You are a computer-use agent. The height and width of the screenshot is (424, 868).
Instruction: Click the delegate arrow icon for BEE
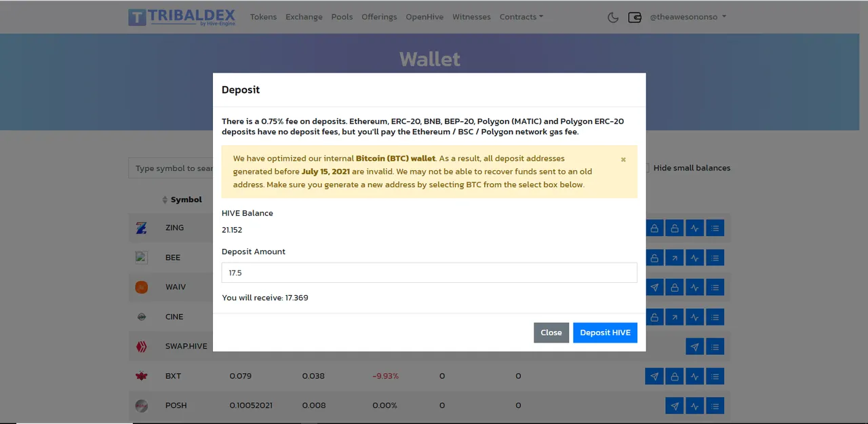tap(674, 258)
